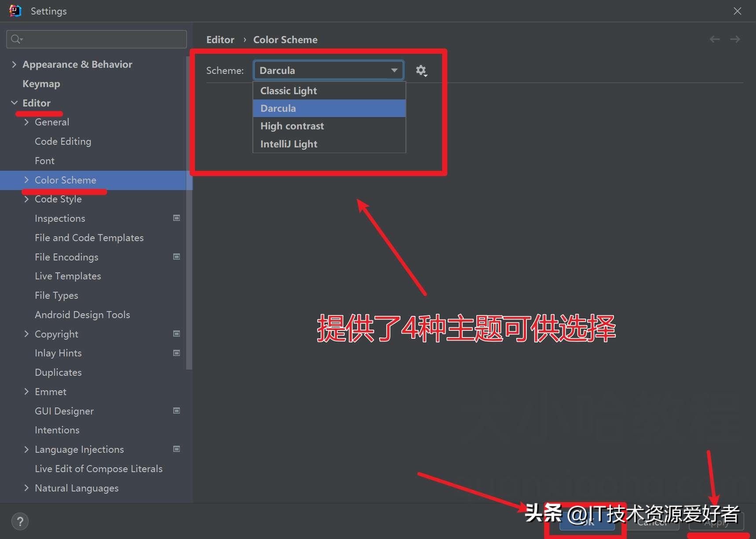Click the Copyright project-level icon
Image resolution: width=756 pixels, height=539 pixels.
click(x=177, y=334)
